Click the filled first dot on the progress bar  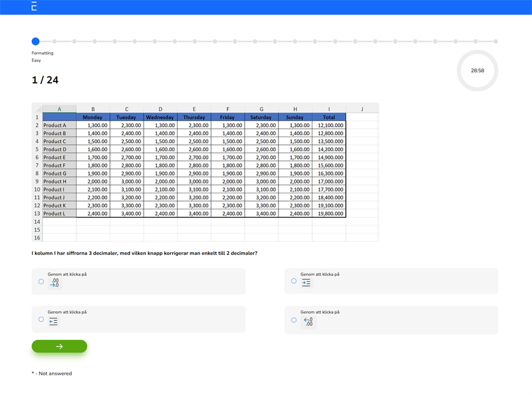coord(35,41)
